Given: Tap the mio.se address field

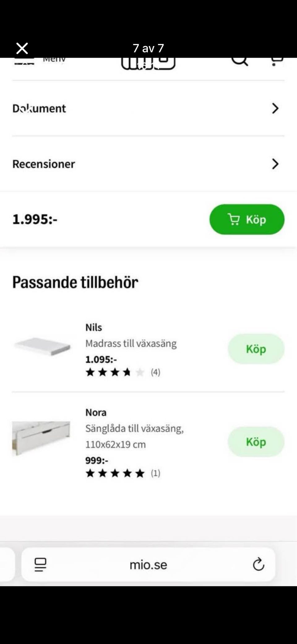Looking at the screenshot, I should [148, 565].
